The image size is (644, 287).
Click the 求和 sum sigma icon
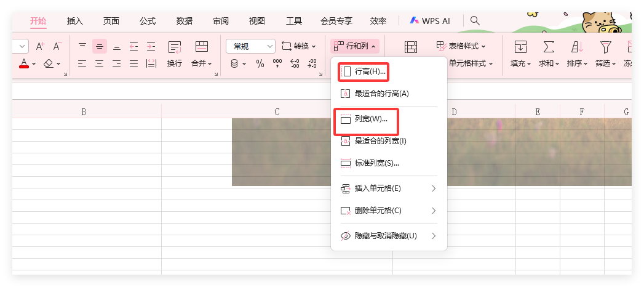pos(548,47)
